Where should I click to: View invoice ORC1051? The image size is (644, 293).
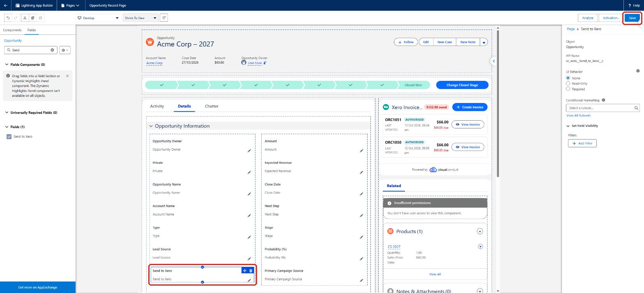468,124
